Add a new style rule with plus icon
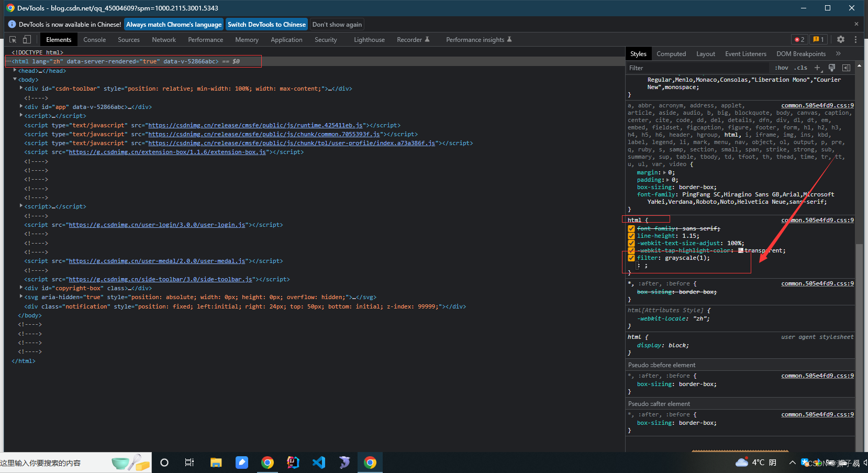 click(817, 68)
